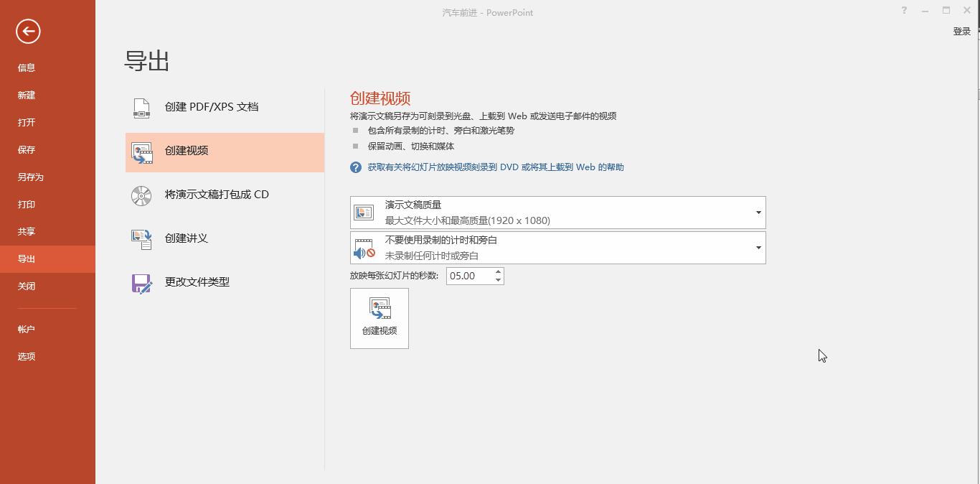The height and width of the screenshot is (484, 980).
Task: Open PowerPoint 选项 settings
Action: (26, 356)
